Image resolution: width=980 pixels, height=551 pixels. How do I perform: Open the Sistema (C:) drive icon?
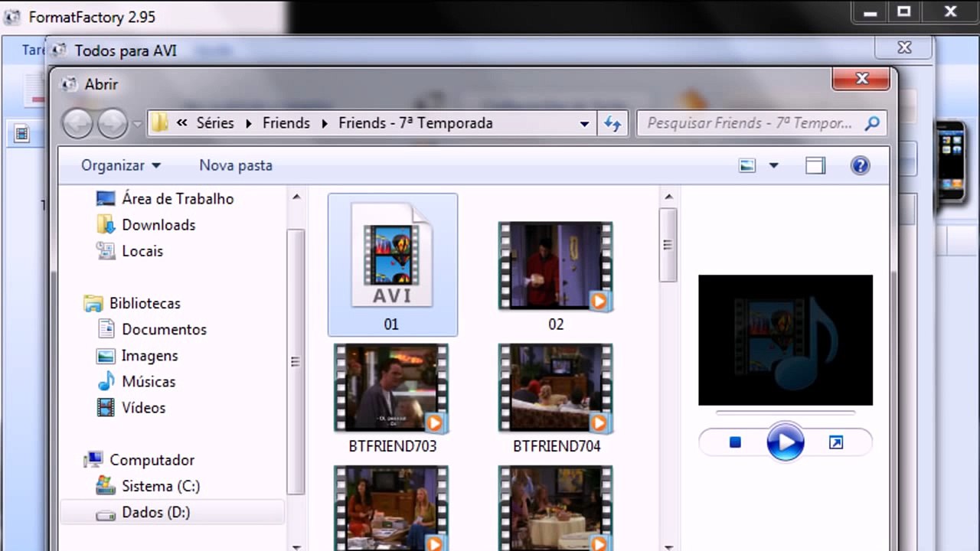106,486
